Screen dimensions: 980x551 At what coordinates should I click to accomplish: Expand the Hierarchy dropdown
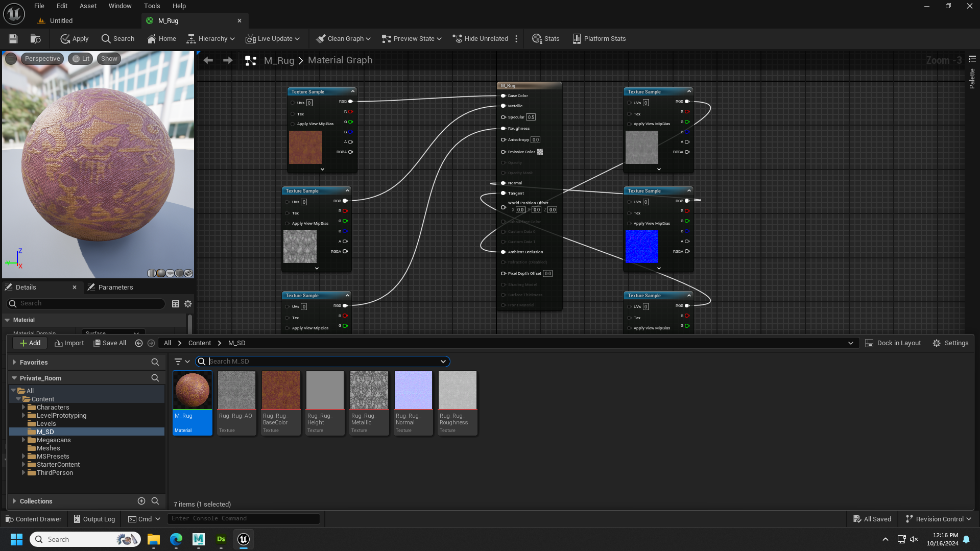point(210,39)
